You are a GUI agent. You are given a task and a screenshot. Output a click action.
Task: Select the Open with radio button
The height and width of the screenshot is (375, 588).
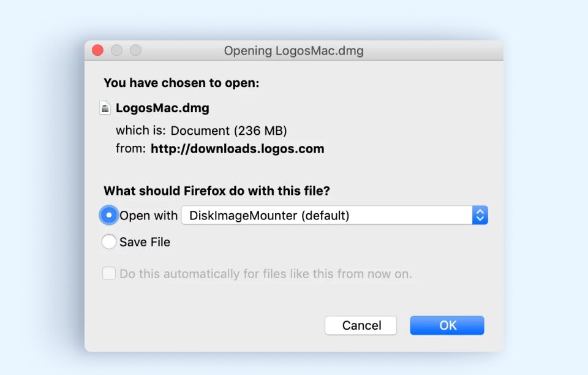109,215
